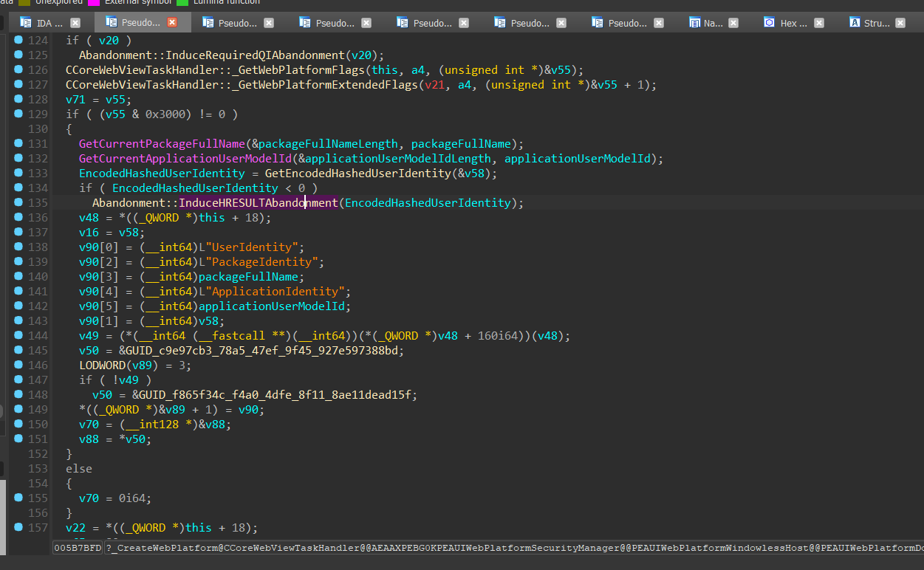Close the active Pseudocode tab via red X
Viewport: 924px width, 570px height.
coord(172,23)
